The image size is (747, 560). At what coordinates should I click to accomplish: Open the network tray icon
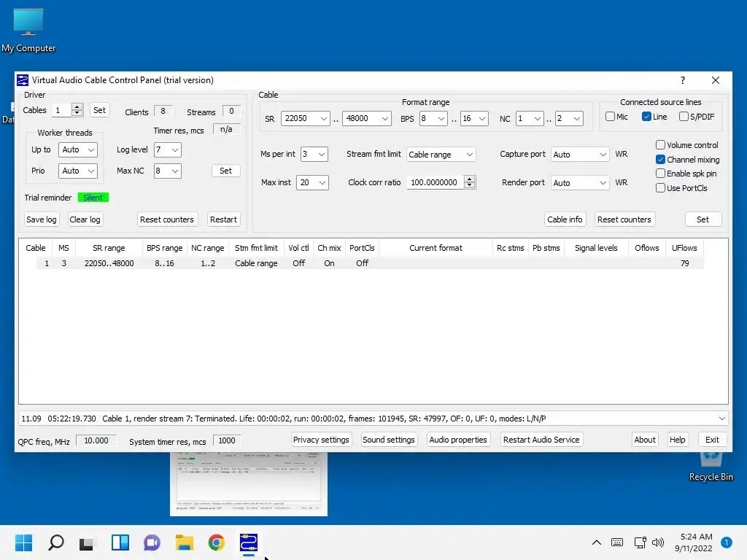point(640,542)
